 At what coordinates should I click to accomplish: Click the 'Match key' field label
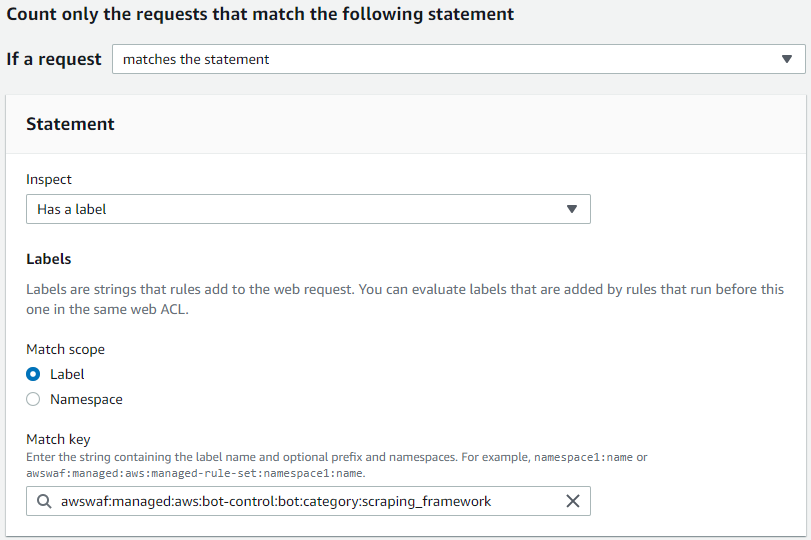tap(59, 439)
